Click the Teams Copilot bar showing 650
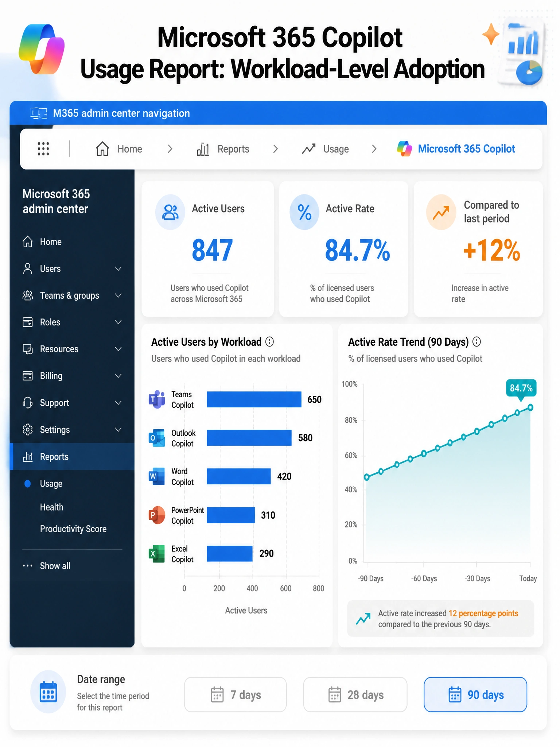Viewport: 560px width, 747px height. pyautogui.click(x=254, y=399)
